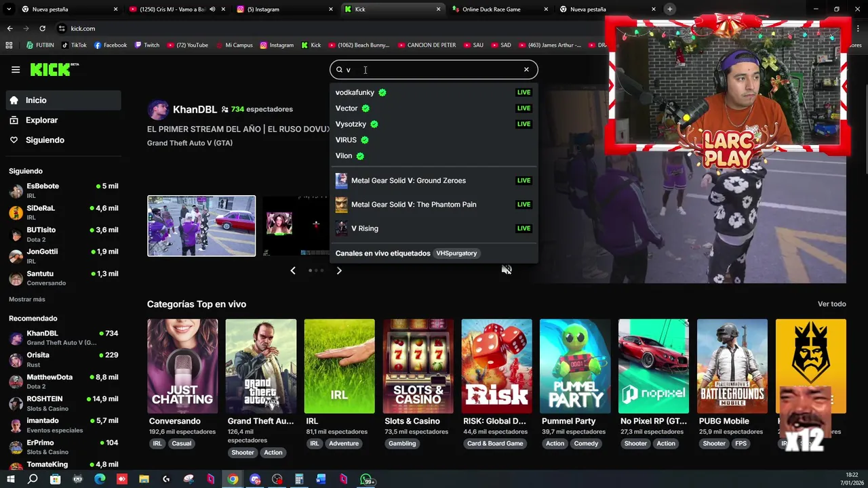Select Vysotzky channel suggestion
Screen dimensions: 868x488
click(x=433, y=124)
